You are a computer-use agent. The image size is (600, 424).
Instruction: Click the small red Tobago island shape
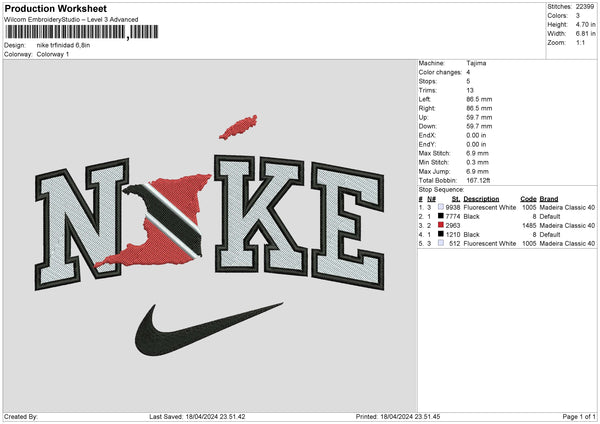pos(238,127)
